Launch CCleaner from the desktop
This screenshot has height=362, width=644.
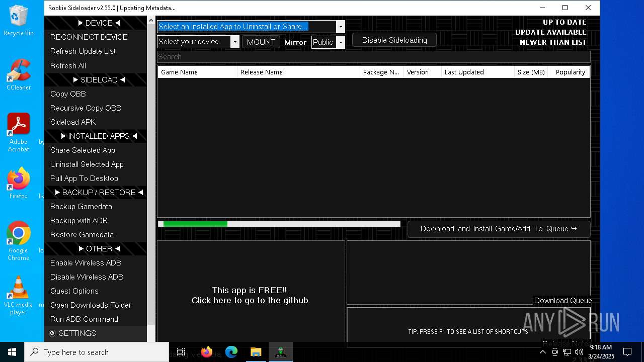point(19,74)
